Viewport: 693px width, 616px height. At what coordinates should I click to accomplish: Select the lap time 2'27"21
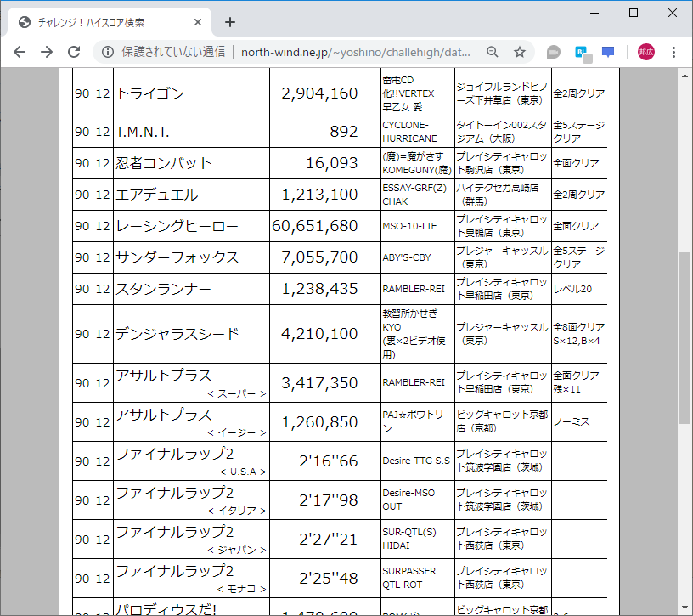click(329, 540)
